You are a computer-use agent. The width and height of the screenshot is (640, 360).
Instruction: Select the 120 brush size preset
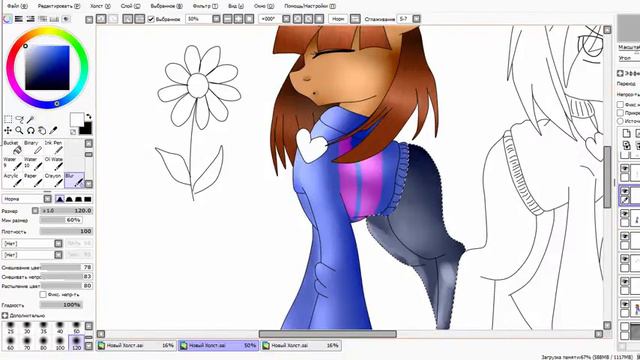pos(76,343)
